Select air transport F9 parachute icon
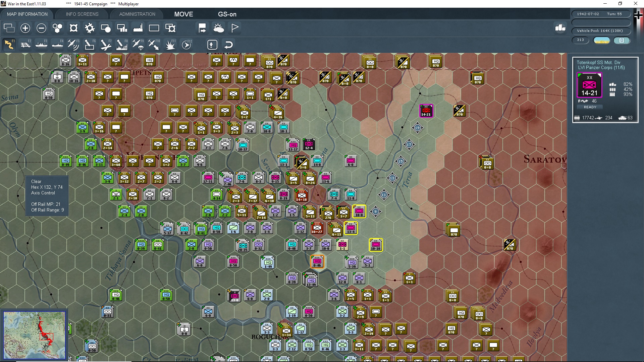Viewport: 644px width, 362px height. coord(138,44)
